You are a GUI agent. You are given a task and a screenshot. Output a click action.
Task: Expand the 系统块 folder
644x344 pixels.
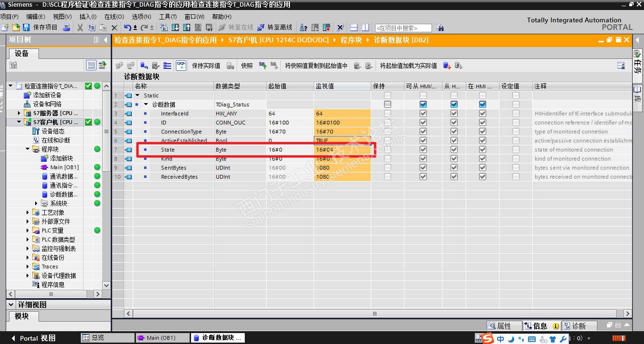(36, 203)
